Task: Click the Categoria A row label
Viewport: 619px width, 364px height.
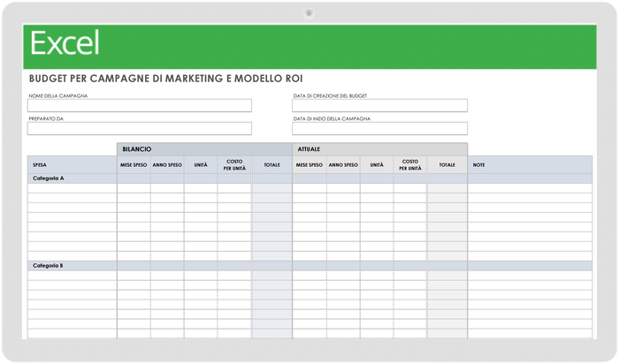Action: 48,178
